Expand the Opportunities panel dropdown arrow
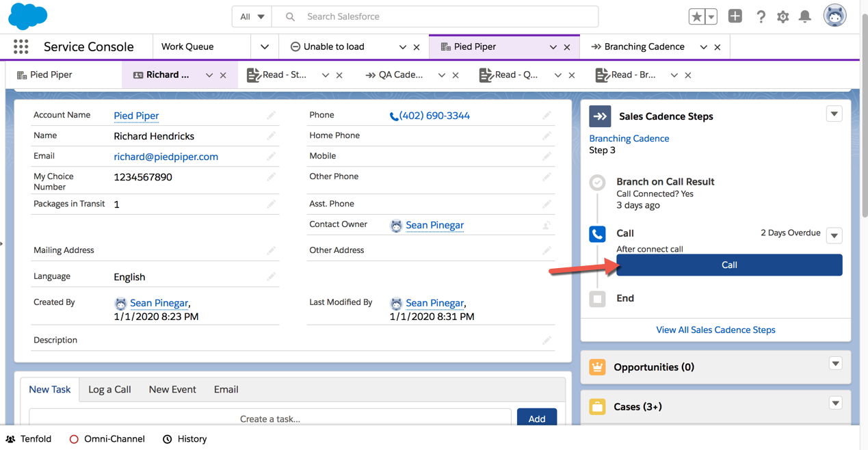 pyautogui.click(x=835, y=364)
